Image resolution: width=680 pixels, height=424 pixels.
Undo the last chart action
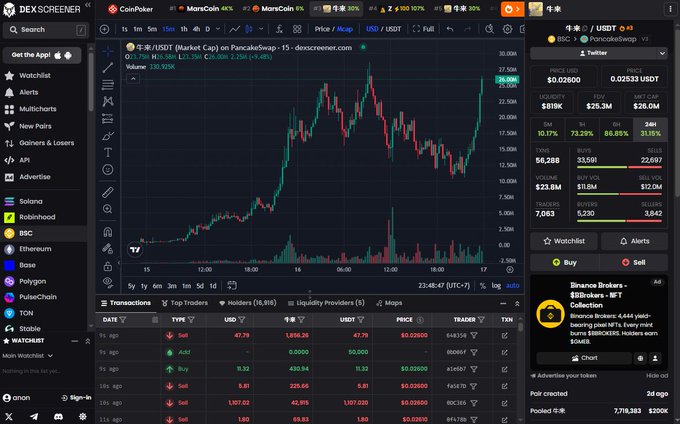pyautogui.click(x=450, y=29)
